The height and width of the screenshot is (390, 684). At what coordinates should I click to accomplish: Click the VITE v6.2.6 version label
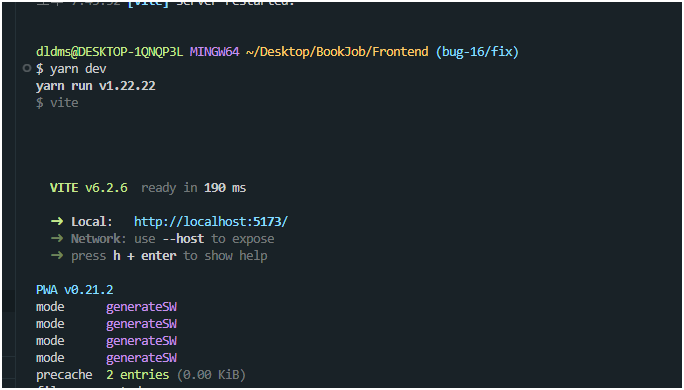(x=89, y=188)
